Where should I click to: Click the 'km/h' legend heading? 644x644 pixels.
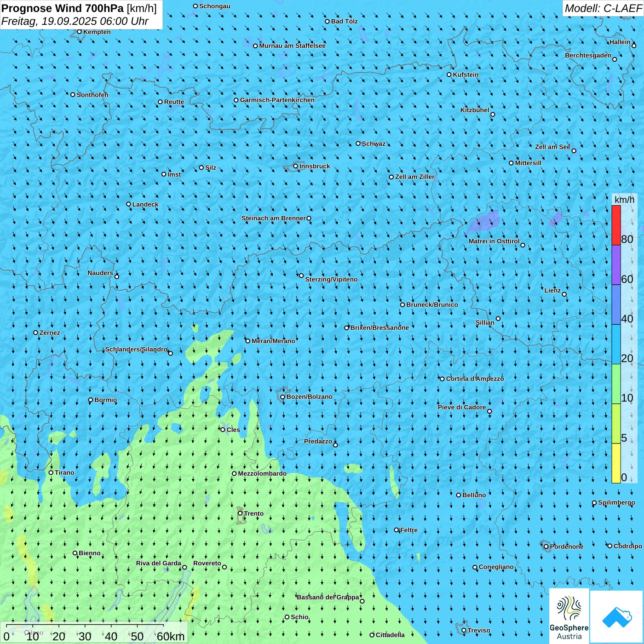[x=624, y=200]
